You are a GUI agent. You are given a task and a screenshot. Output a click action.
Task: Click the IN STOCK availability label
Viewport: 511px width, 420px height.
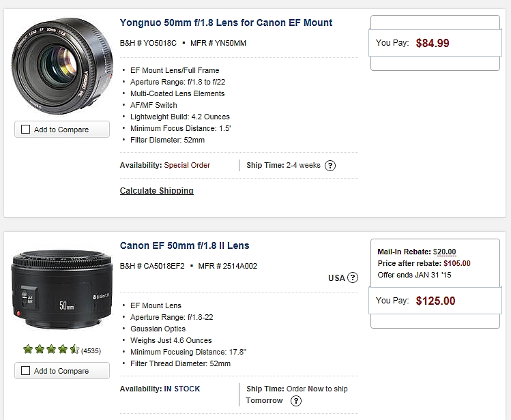pyautogui.click(x=182, y=389)
